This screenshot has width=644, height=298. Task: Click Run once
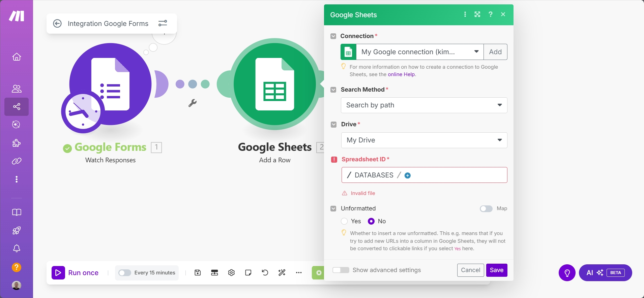75,273
